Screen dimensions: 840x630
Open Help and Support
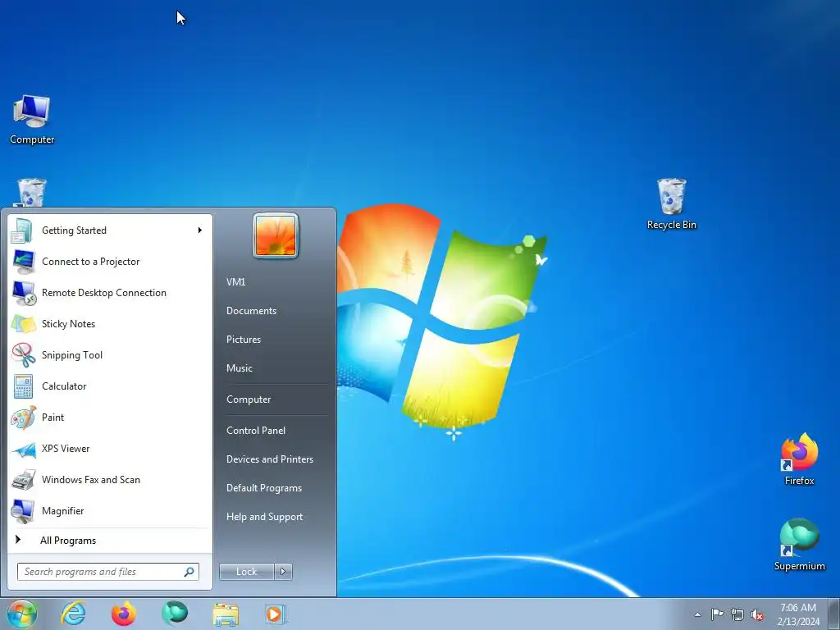265,517
